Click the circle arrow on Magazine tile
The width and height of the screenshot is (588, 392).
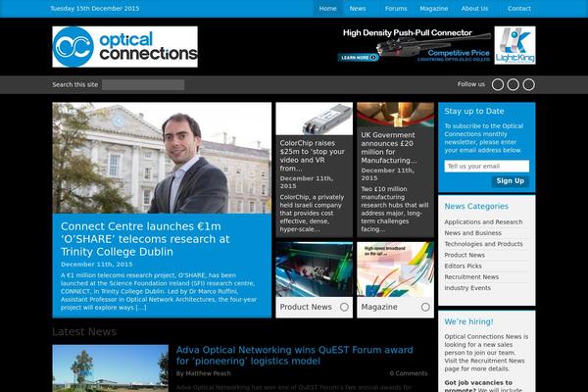pos(425,307)
